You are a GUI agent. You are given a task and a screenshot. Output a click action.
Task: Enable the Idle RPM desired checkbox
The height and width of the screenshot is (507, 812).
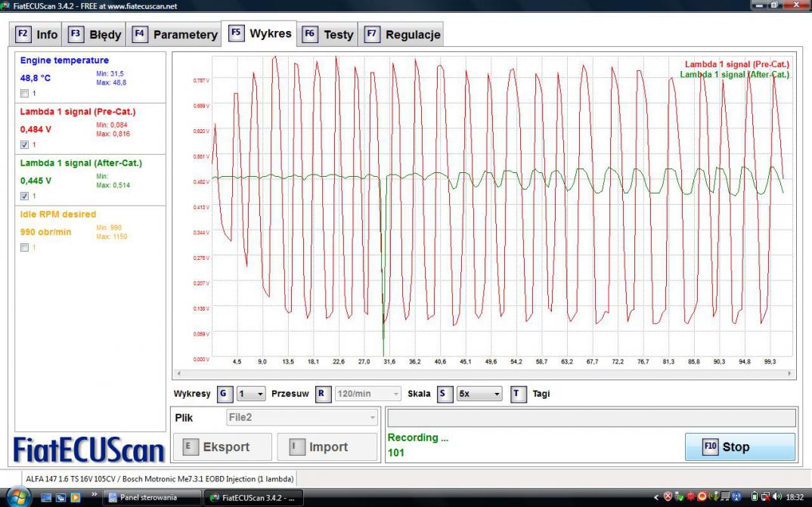pos(25,247)
